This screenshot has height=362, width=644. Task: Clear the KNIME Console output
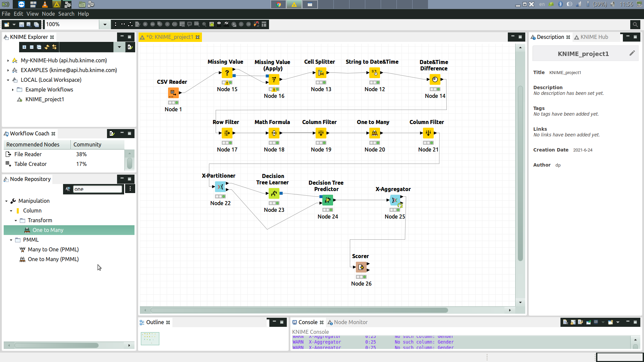point(565,322)
